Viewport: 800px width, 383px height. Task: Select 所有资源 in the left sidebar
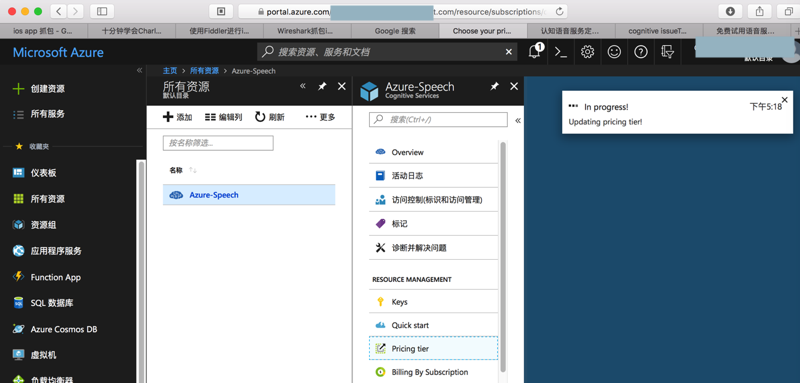(39, 199)
